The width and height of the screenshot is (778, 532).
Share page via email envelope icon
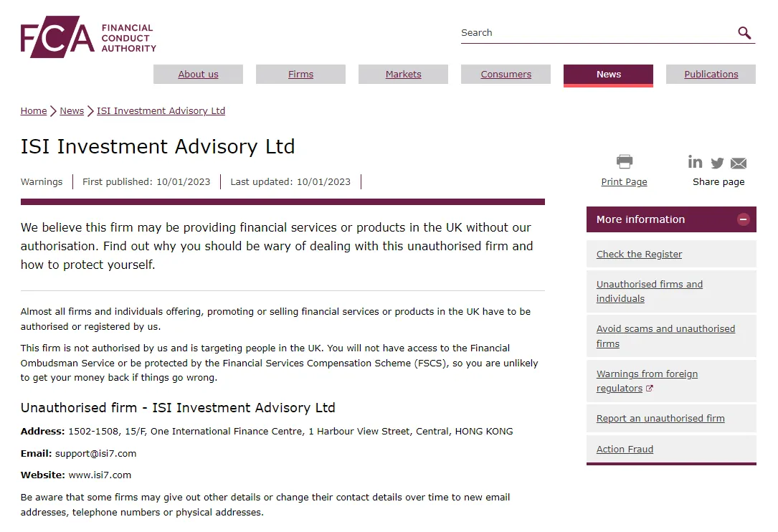point(739,163)
